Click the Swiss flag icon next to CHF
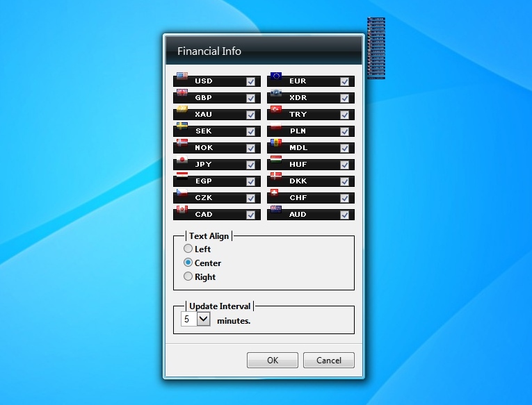 tap(275, 192)
